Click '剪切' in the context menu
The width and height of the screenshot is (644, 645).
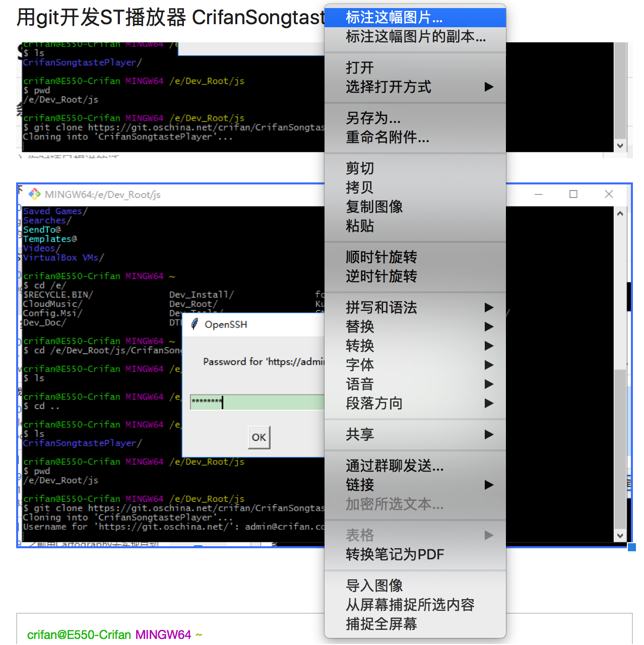[415, 168]
